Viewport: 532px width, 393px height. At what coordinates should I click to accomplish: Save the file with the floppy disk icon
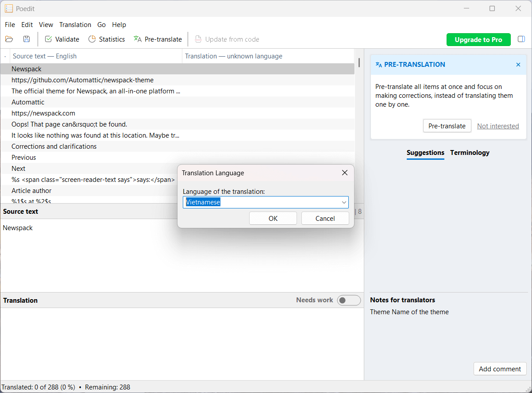pyautogui.click(x=27, y=39)
